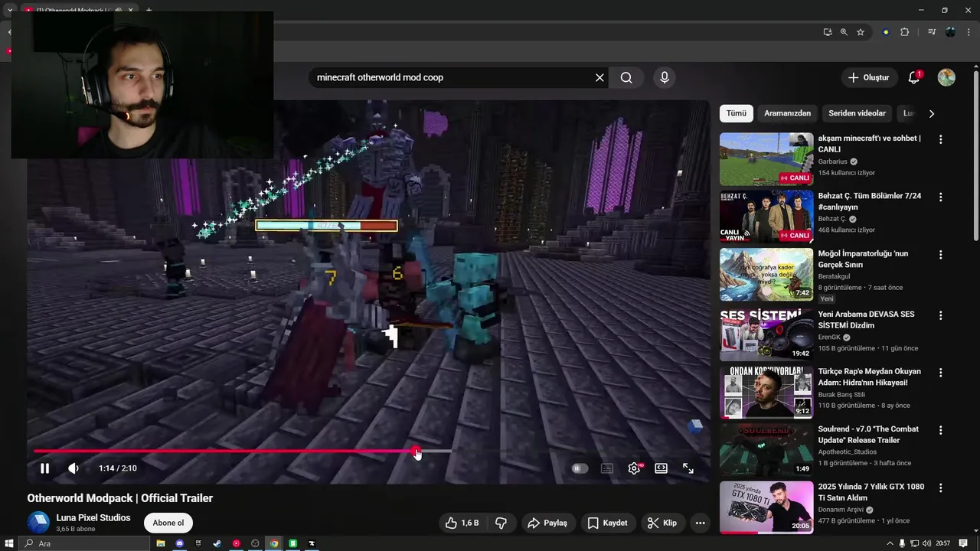Open options menu for 2025 Yılında GTX 1080 video
This screenshot has width=980, height=551.
pos(941,487)
